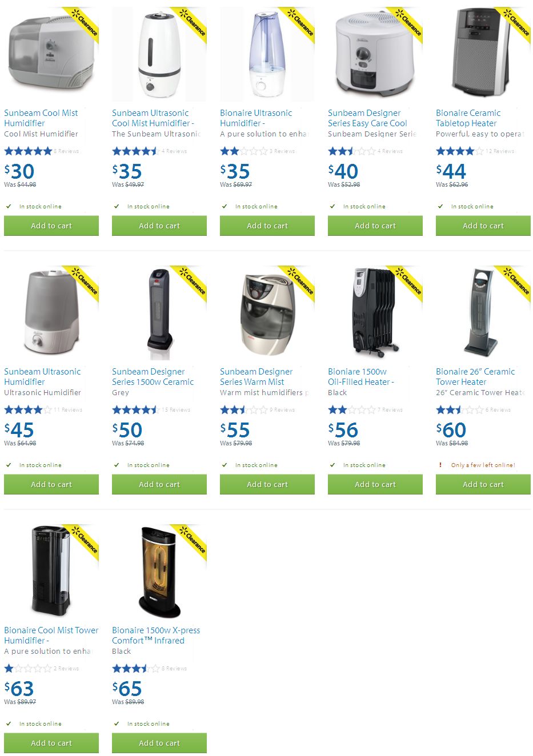This screenshot has height=756, width=533.
Task: Click the 'Only a few left online!' notice
Action: click(x=483, y=465)
